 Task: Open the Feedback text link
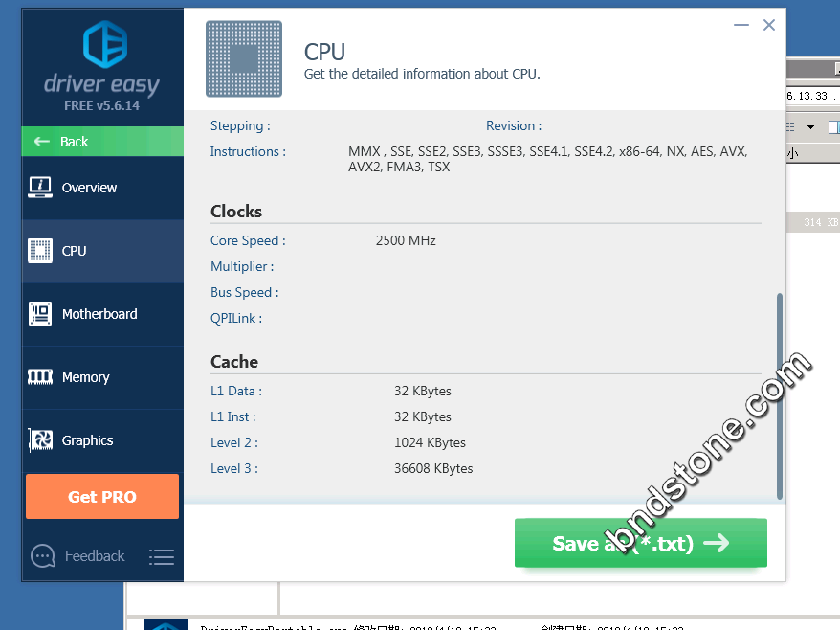click(95, 556)
